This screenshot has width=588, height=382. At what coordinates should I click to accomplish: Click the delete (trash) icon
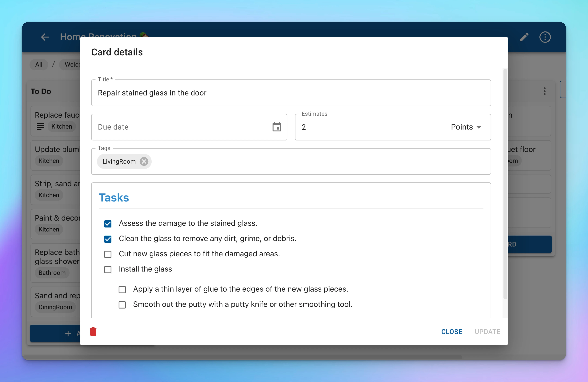pyautogui.click(x=93, y=331)
